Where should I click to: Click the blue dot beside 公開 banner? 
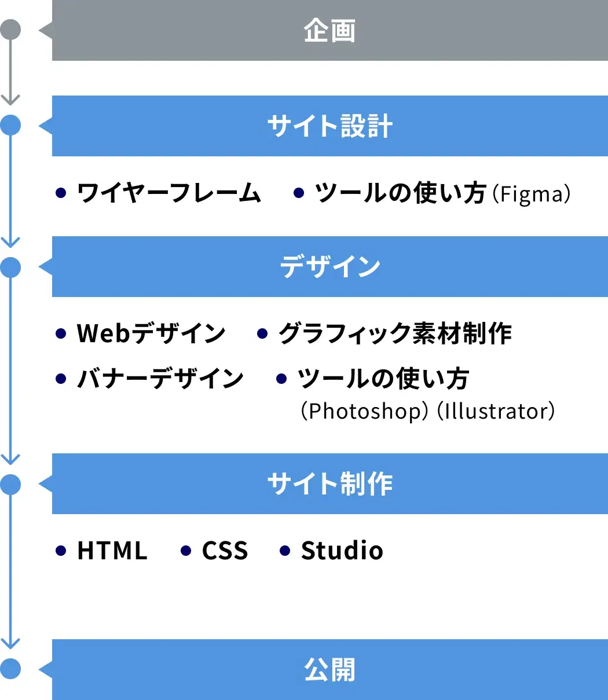pyautogui.click(x=10, y=670)
